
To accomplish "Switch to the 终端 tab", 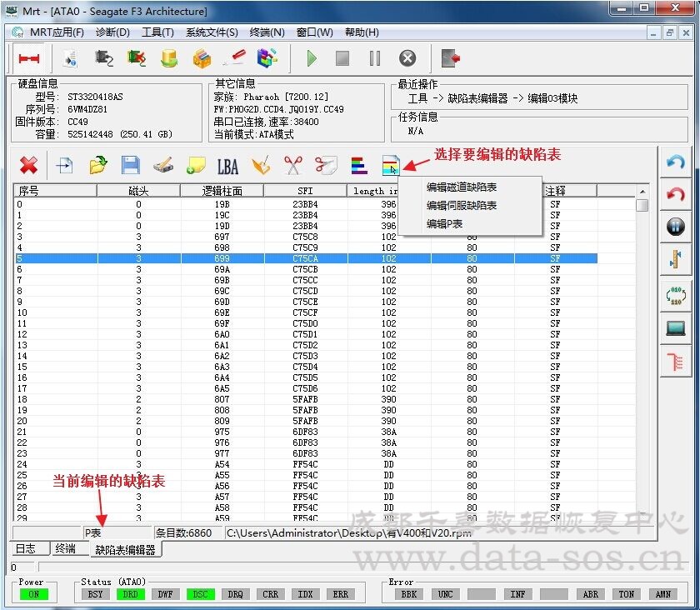I will pyautogui.click(x=65, y=548).
